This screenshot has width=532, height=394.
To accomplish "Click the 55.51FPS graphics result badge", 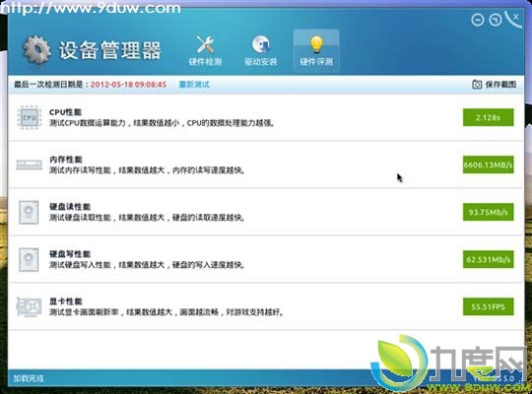I will 488,306.
